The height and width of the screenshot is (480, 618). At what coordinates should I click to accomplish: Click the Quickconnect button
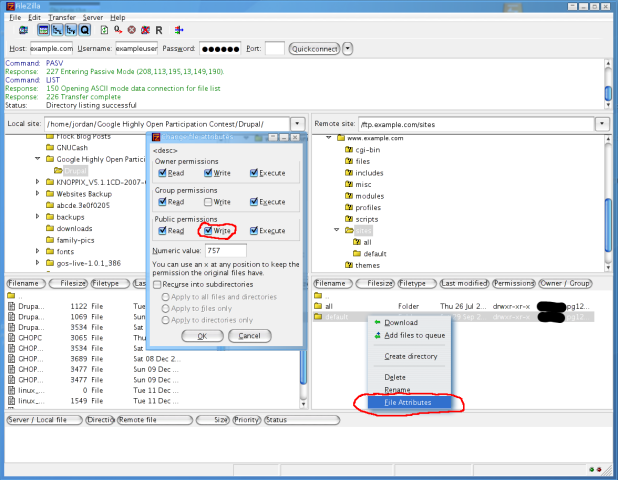315,49
